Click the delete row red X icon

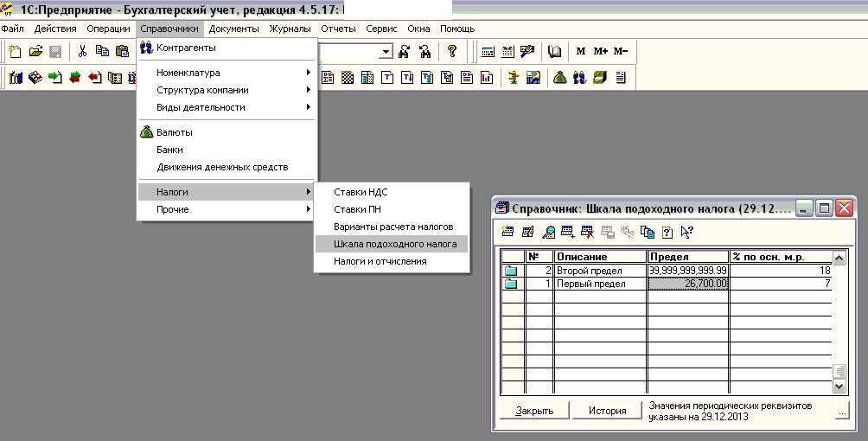[587, 232]
